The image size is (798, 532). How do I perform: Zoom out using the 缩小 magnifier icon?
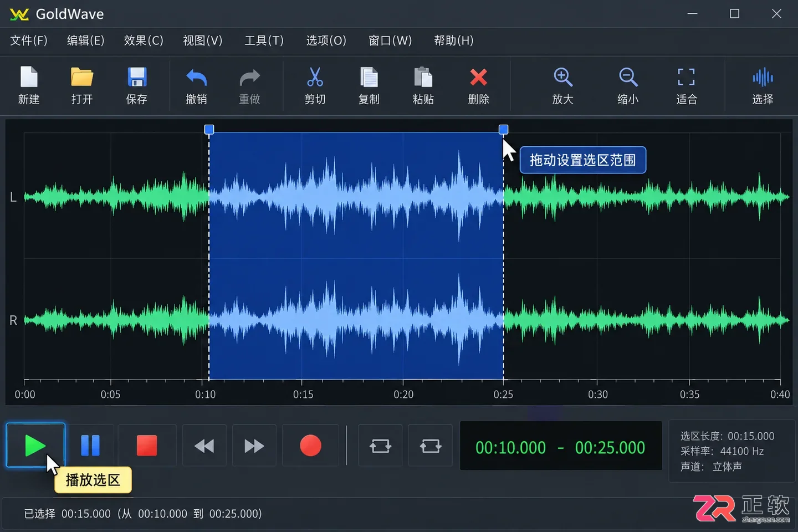[x=628, y=77]
